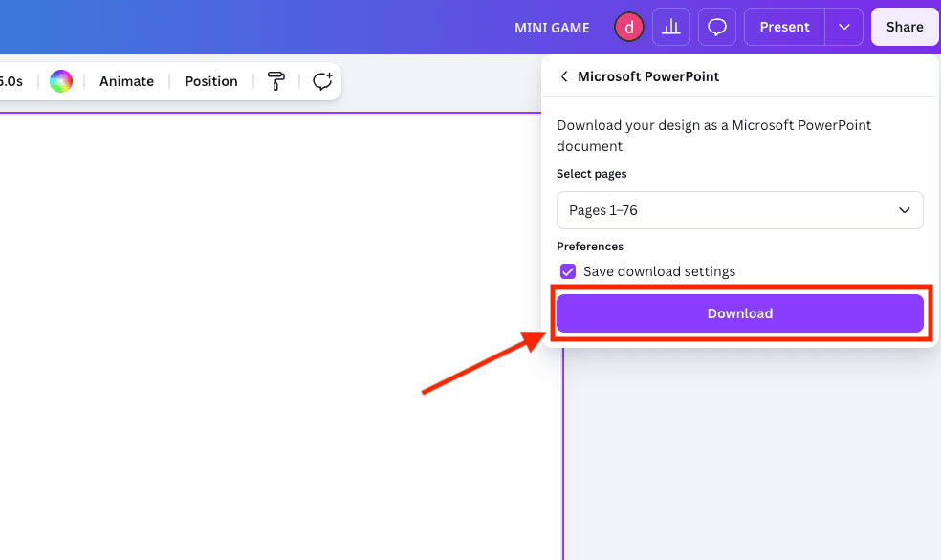The width and height of the screenshot is (941, 560).
Task: Click the 'Select pages' label
Action: point(591,174)
